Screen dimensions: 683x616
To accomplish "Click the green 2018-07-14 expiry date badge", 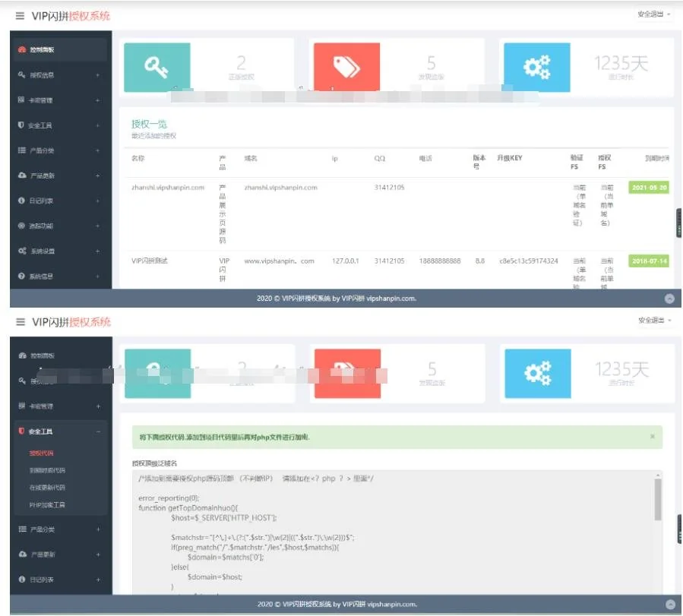I will [648, 261].
